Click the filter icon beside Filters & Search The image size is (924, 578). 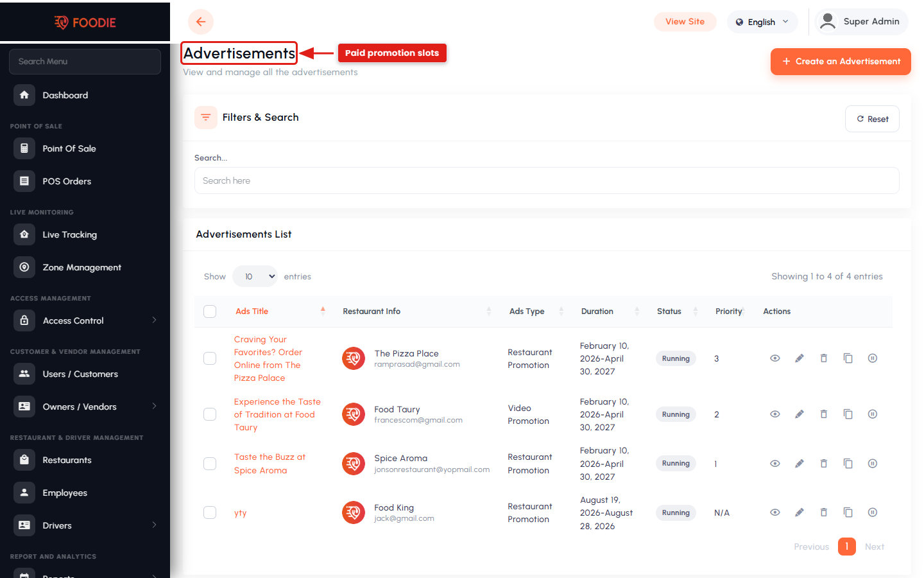point(206,118)
